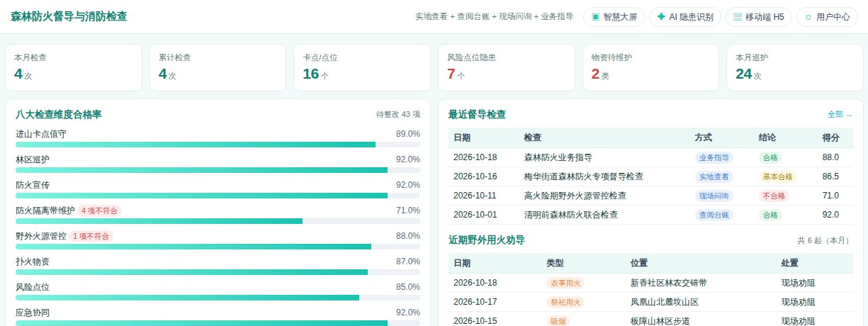Image resolution: width=868 pixels, height=326 pixels.
Task: Open the 风险点位隐患 7 个 card
Action: click(x=506, y=67)
